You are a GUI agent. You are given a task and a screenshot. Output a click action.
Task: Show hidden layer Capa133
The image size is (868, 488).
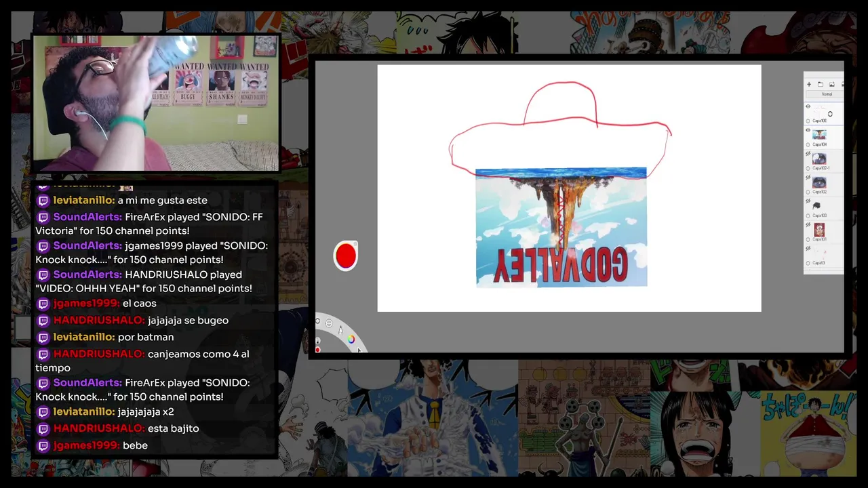tap(808, 201)
